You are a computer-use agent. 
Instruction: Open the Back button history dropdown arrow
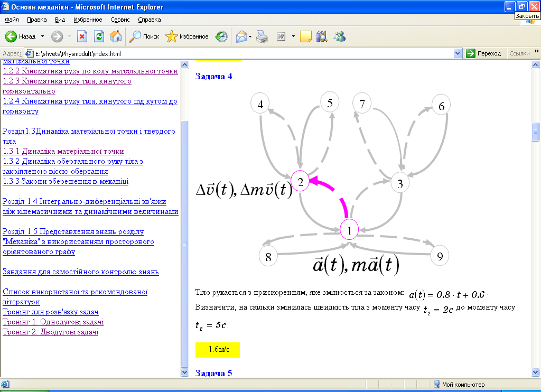[42, 36]
